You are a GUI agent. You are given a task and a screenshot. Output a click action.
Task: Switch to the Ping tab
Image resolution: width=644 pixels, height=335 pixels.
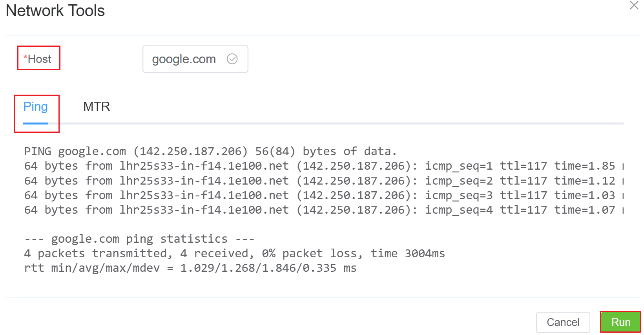pos(36,107)
